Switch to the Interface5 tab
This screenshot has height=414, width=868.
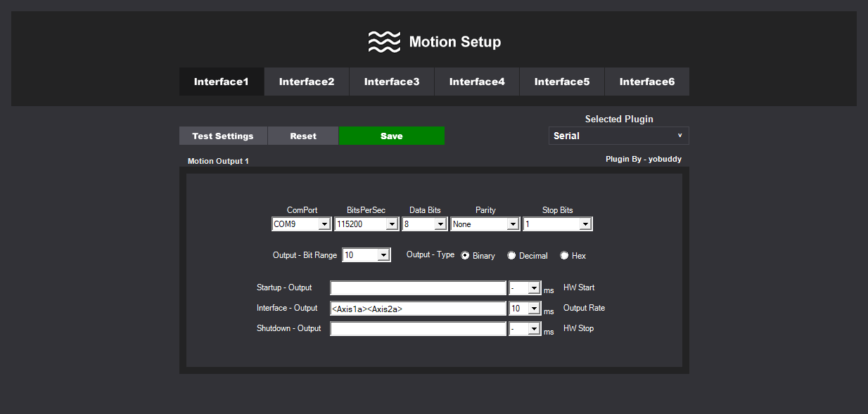(562, 82)
